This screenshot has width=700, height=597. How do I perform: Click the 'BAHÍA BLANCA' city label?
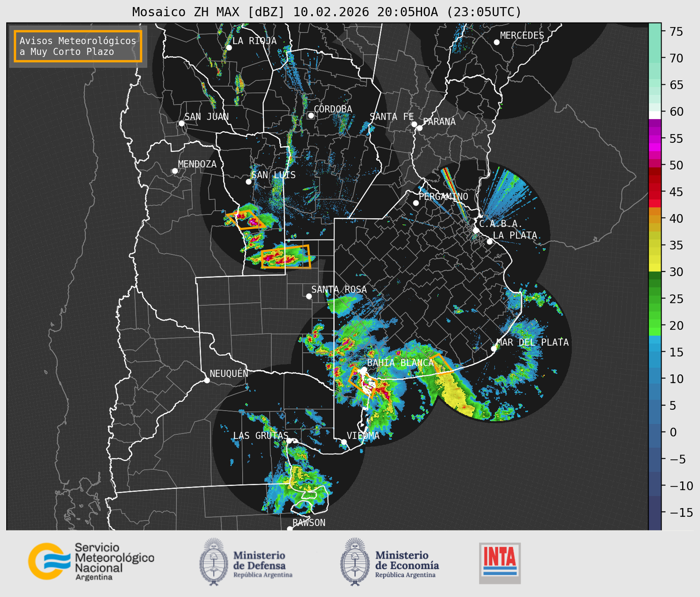(400, 363)
